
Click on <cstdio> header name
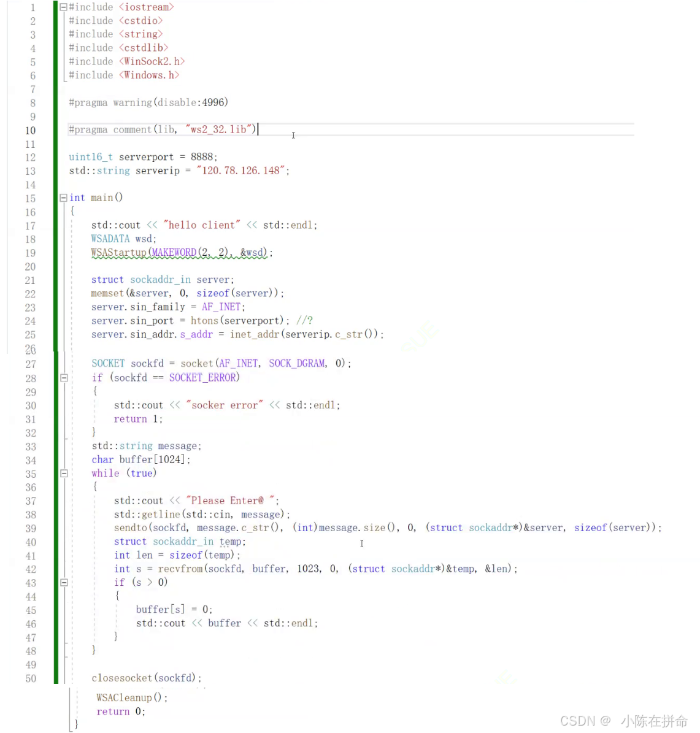pyautogui.click(x=140, y=21)
